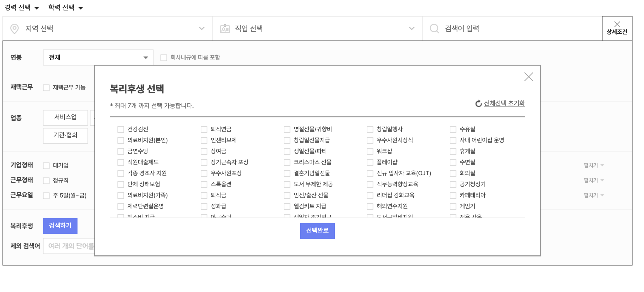Image resolution: width=644 pixels, height=292 pixels.
Task: Click the 전체선택 초기화 link
Action: [504, 103]
